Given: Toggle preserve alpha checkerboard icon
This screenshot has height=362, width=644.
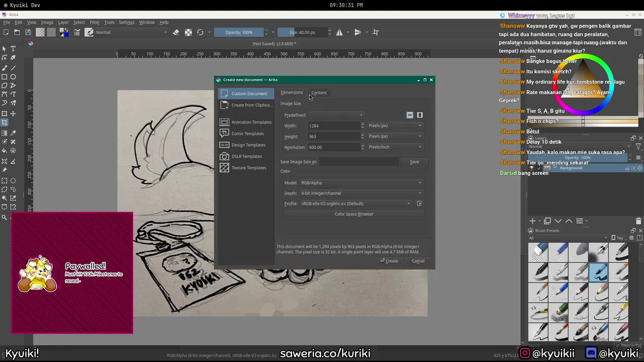Looking at the screenshot, I should [x=188, y=32].
